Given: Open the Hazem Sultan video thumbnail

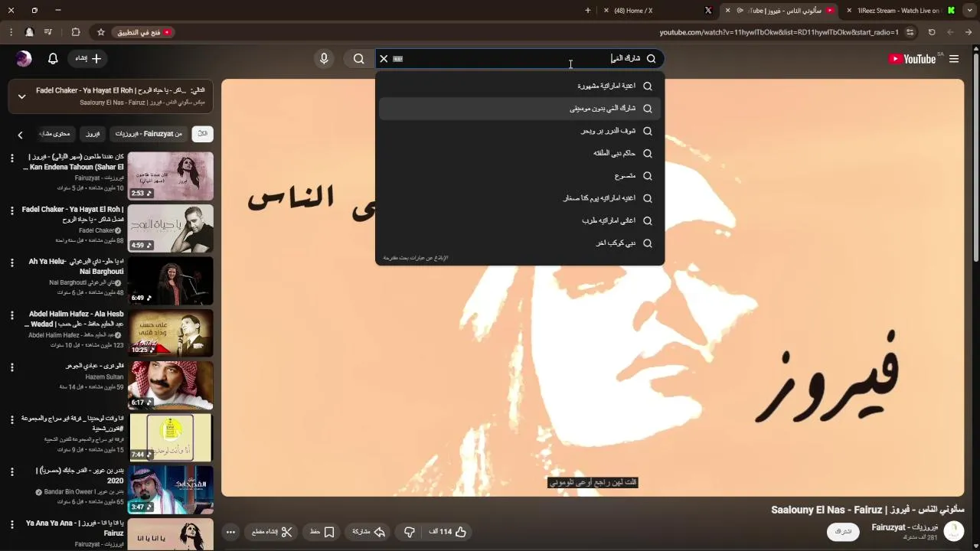Looking at the screenshot, I should [171, 386].
